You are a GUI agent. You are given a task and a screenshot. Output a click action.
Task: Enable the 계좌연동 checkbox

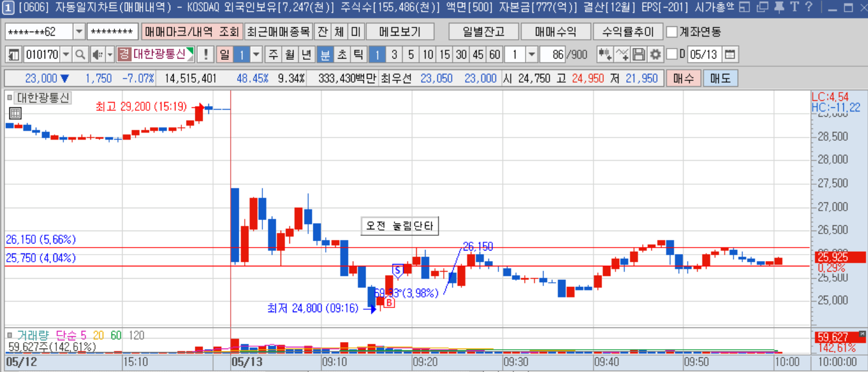click(672, 32)
